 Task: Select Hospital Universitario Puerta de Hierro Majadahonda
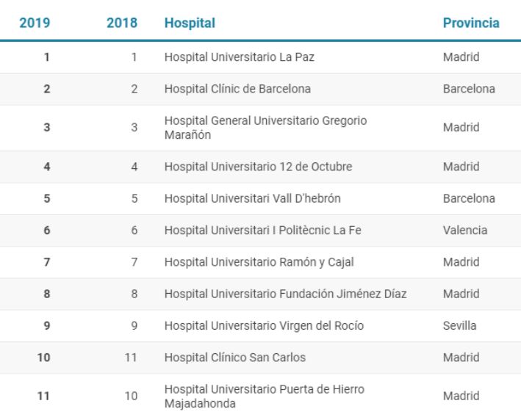coord(265,397)
